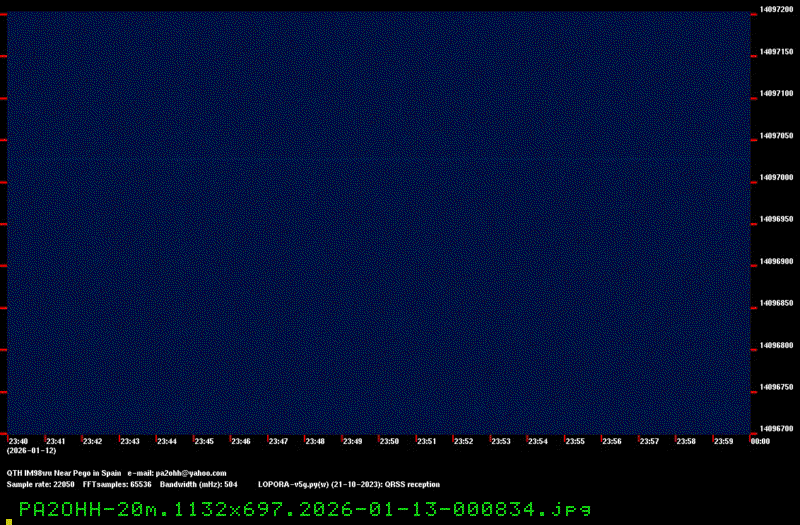Click the 23:49 time axis label
The width and height of the screenshot is (800, 525).
[x=352, y=441]
